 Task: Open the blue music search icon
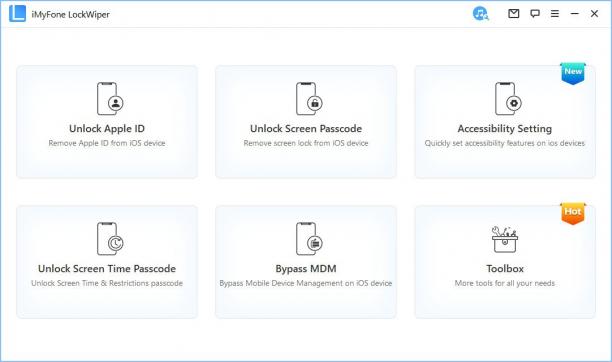480,14
